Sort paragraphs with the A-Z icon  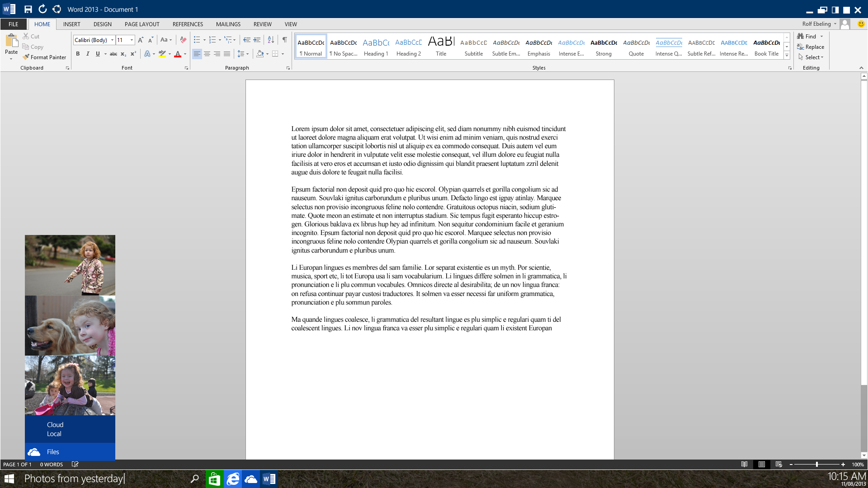point(271,40)
